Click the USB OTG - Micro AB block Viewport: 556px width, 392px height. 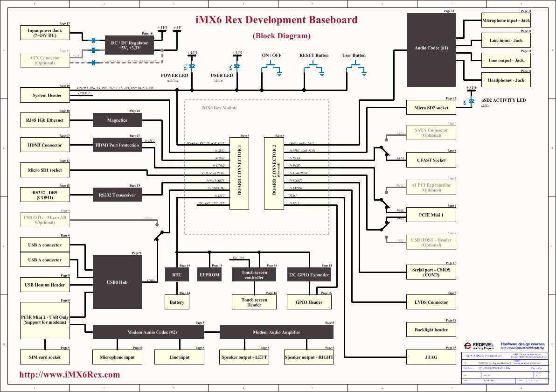coord(45,220)
